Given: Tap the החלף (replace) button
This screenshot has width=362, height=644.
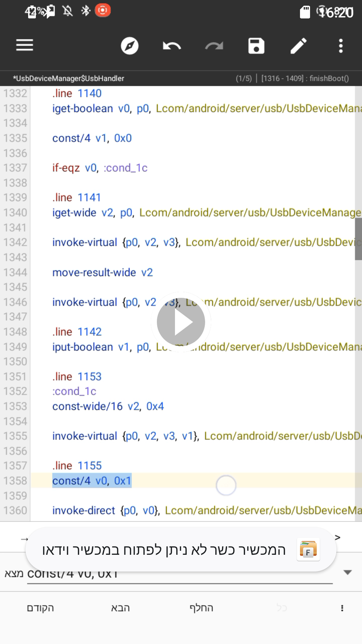Looking at the screenshot, I should (x=201, y=608).
